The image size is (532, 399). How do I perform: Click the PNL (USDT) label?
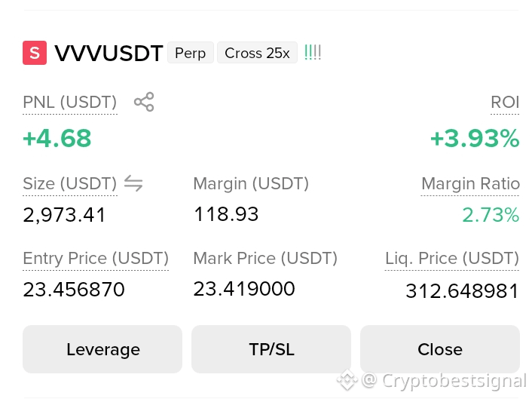(70, 103)
